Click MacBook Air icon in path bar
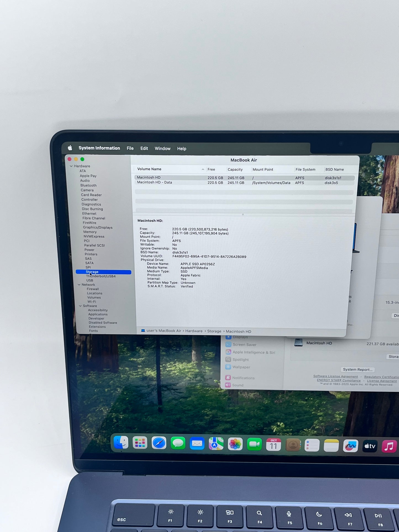The image size is (399, 532). (x=143, y=330)
